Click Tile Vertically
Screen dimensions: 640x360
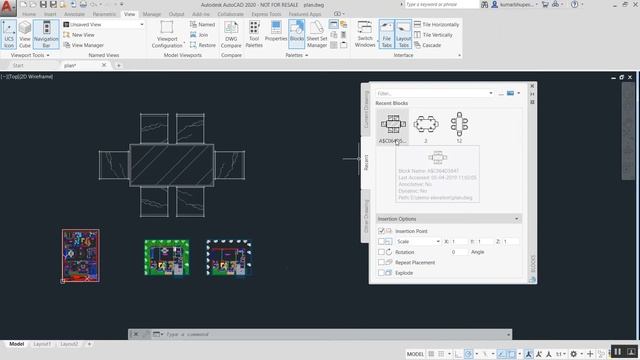coord(433,35)
